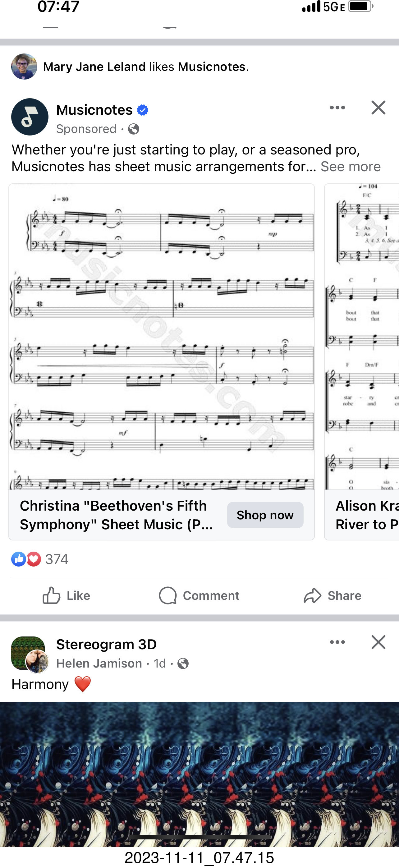Viewport: 399px width, 868px height.
Task: Tap Shop now for Beethoven's Fifth sheet music
Action: 265,515
